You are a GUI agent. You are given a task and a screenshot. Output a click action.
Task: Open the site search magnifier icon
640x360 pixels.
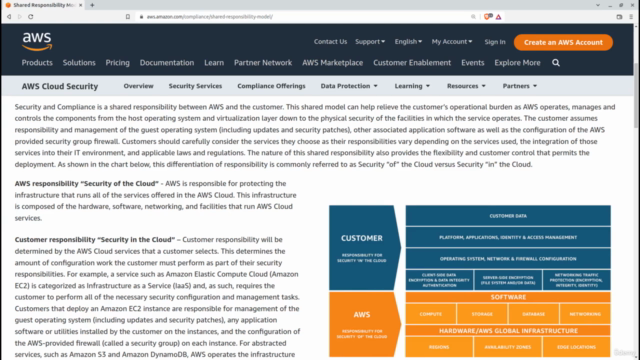(x=556, y=63)
